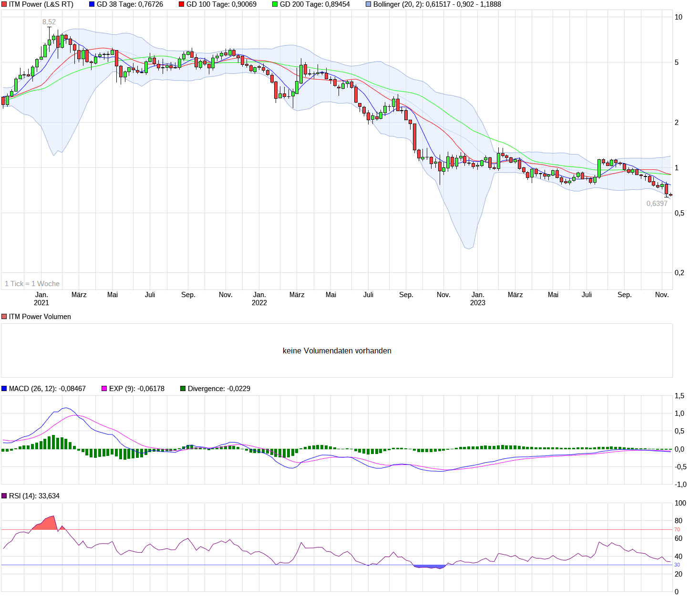The width and height of the screenshot is (700, 599).
Task: Click the red '70' RSI overbought threshold label
Action: pos(677,530)
